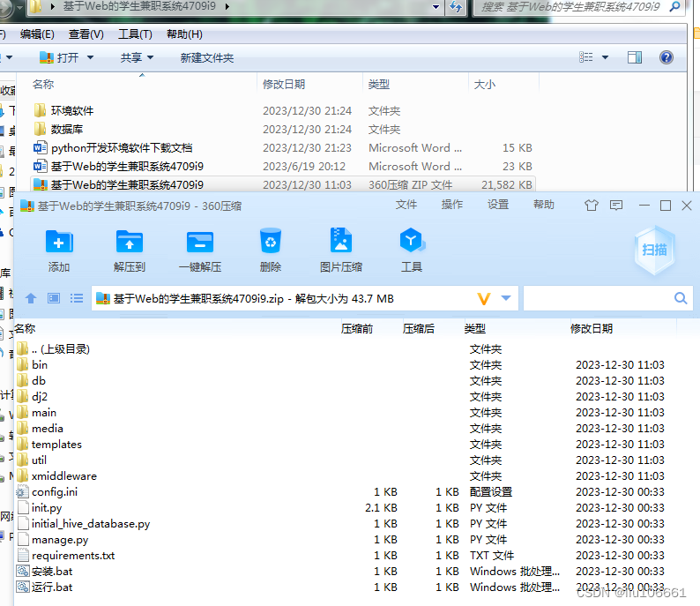Viewport: 700px width, 606px height.
Task: Open the 文件 menu in 360压缩
Action: tap(406, 205)
